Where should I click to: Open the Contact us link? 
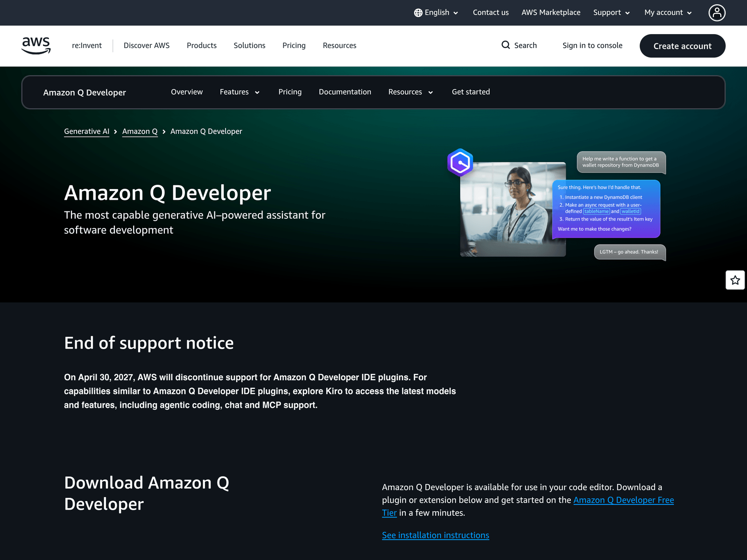(x=491, y=13)
